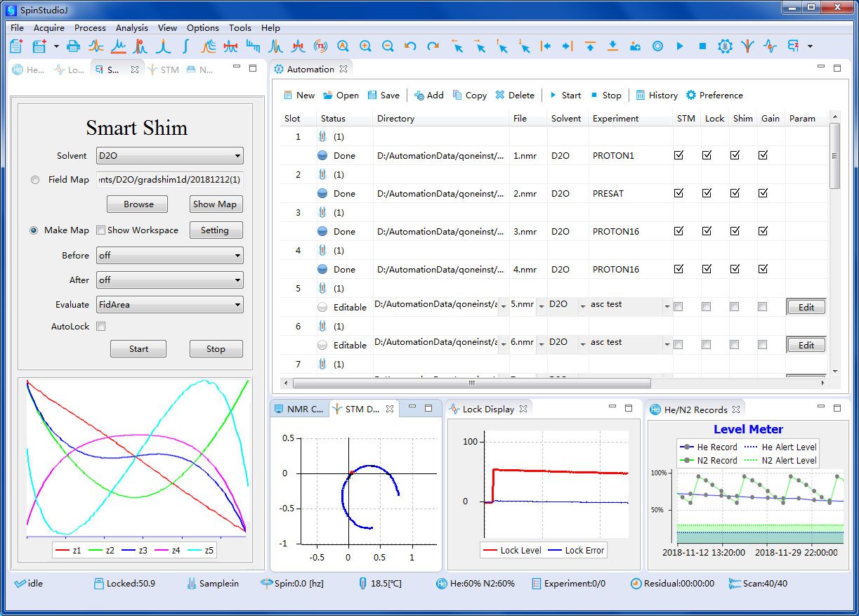Screen dimensions: 859x616
Task: Expand the slot 6 'asc test' experiment dropdown
Action: [x=667, y=345]
